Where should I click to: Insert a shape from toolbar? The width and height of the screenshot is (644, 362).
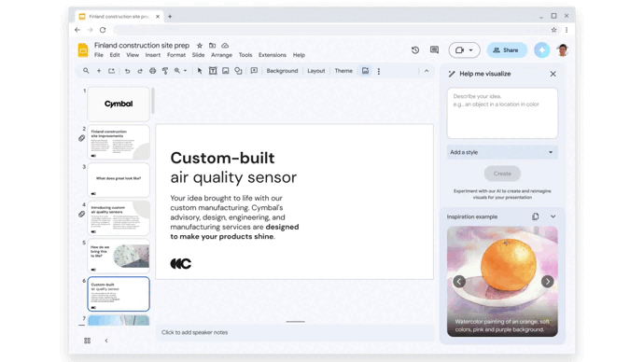tap(238, 71)
